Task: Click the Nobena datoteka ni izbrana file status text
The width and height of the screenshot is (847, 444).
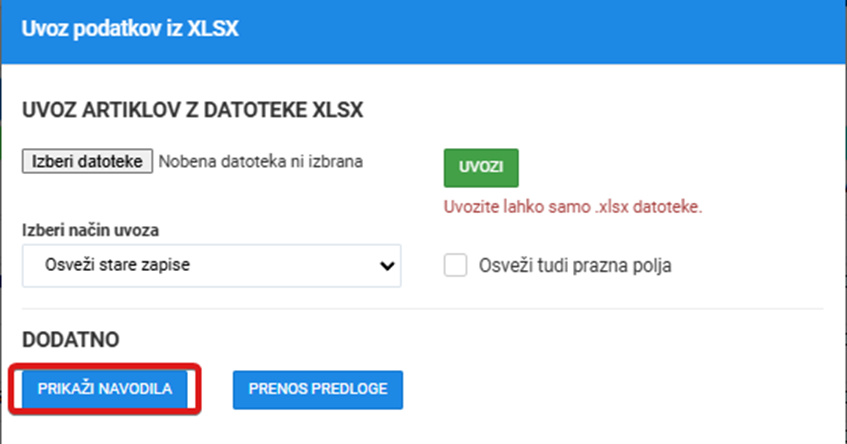Action: coord(260,162)
